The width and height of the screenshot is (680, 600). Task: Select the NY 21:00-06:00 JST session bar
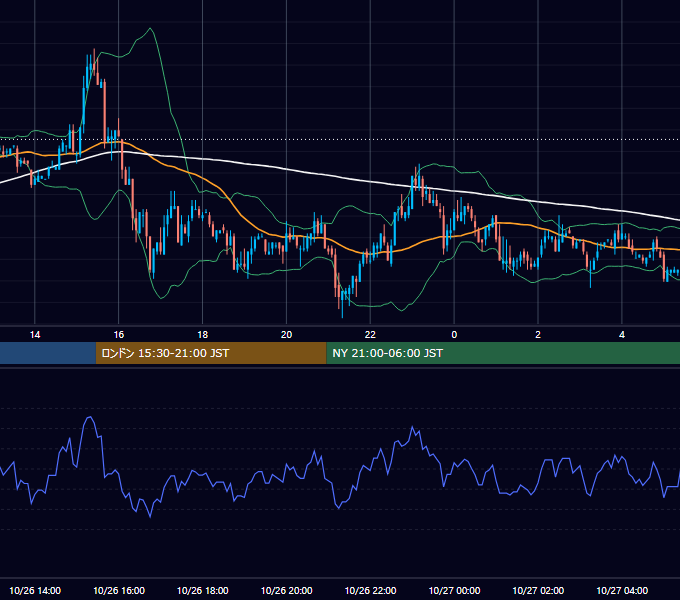click(x=503, y=353)
